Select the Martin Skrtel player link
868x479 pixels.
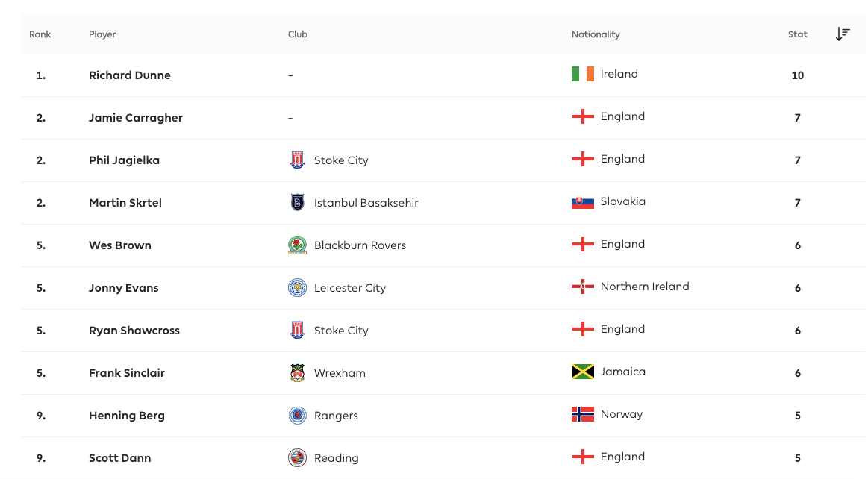point(125,203)
